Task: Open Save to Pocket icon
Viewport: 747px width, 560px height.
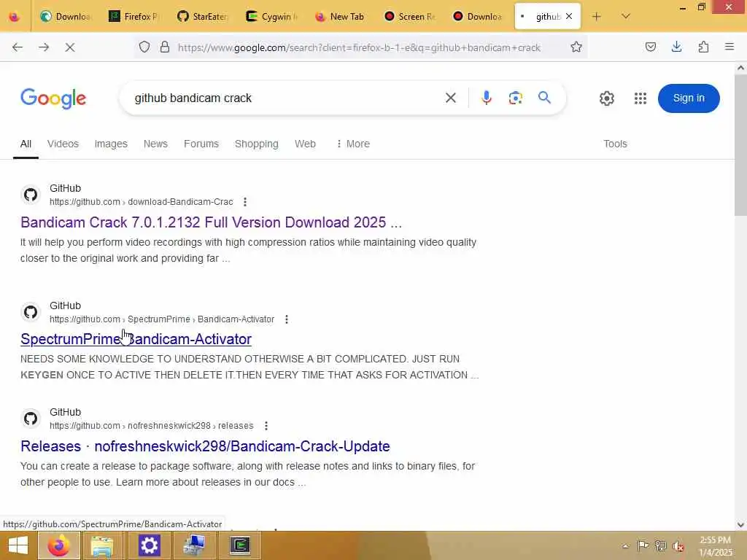Action: pos(651,47)
